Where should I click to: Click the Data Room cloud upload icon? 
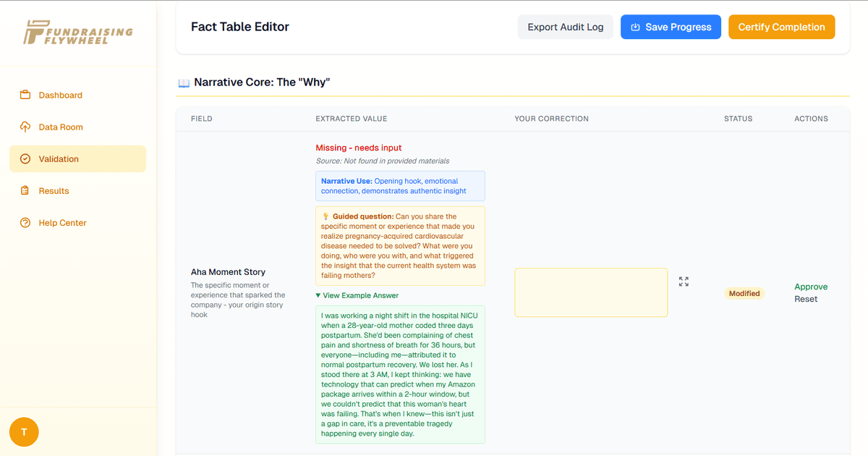25,127
